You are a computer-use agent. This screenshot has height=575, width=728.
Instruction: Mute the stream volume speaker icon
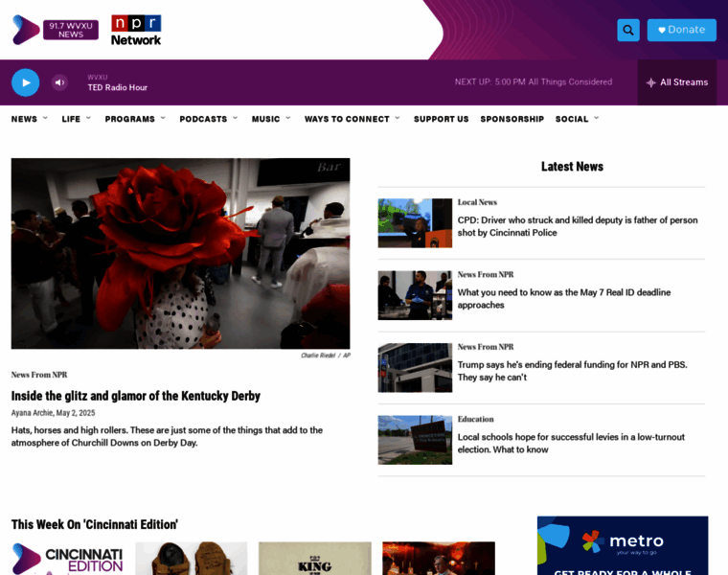[x=59, y=82]
